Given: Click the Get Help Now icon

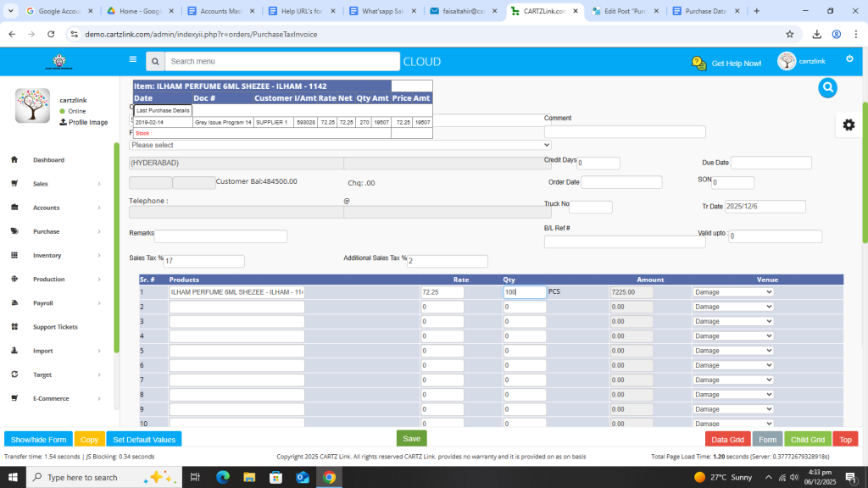Looking at the screenshot, I should (698, 63).
